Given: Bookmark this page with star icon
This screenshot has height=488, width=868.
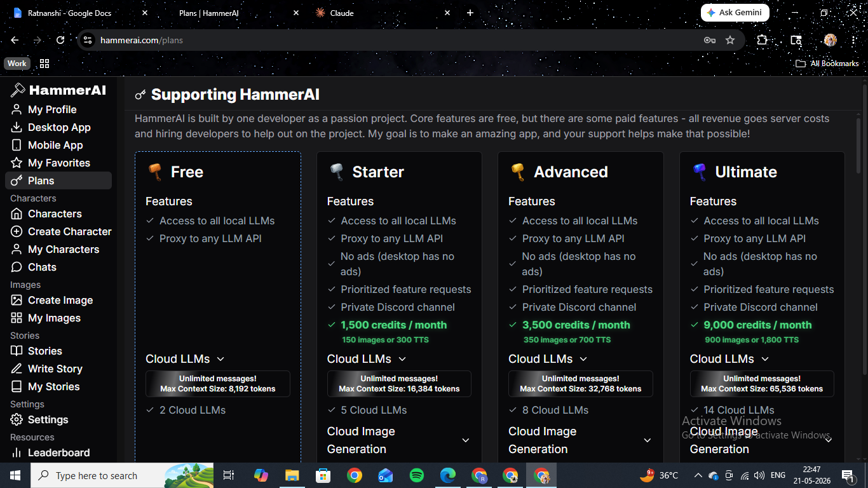Looking at the screenshot, I should [730, 40].
